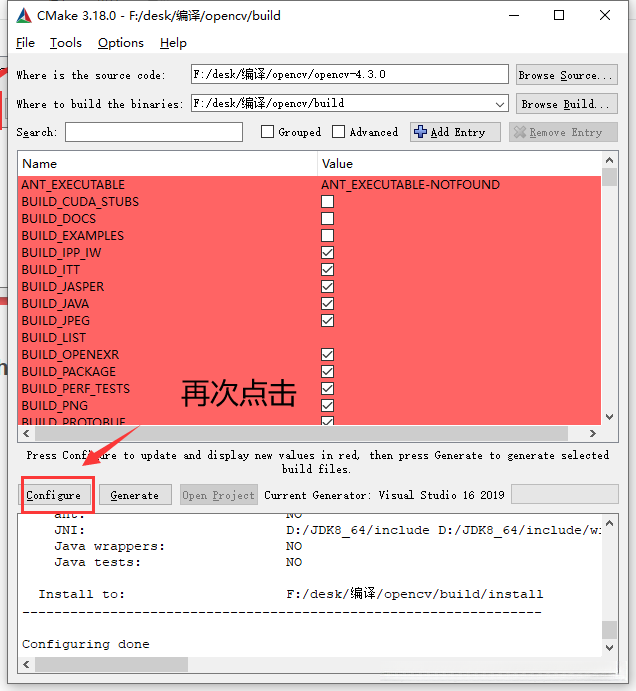Screen dimensions: 636x691
Task: Select the BUILD_LIST entry row
Action: pos(309,338)
